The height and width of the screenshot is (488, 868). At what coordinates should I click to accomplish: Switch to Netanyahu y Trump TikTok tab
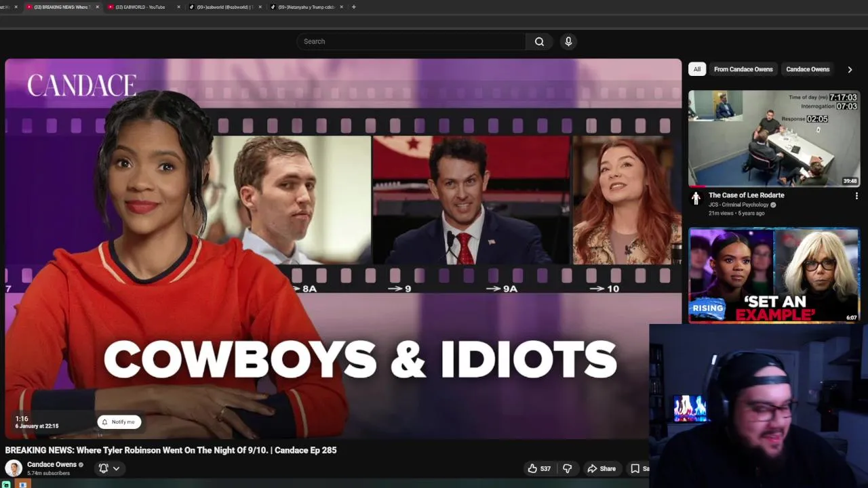302,7
